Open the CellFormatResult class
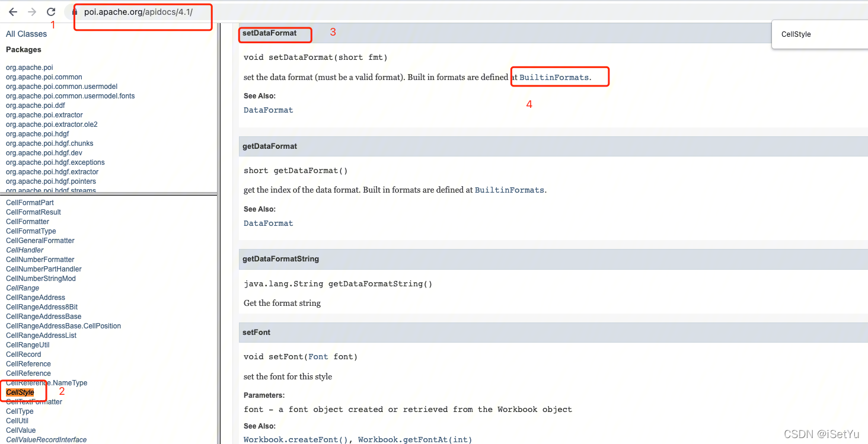This screenshot has width=868, height=444. (33, 212)
